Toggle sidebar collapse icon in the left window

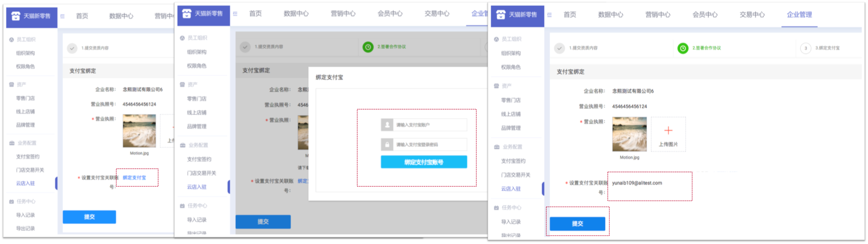pyautogui.click(x=62, y=16)
